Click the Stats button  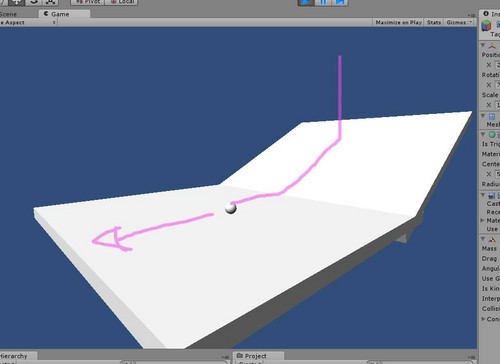[x=434, y=22]
